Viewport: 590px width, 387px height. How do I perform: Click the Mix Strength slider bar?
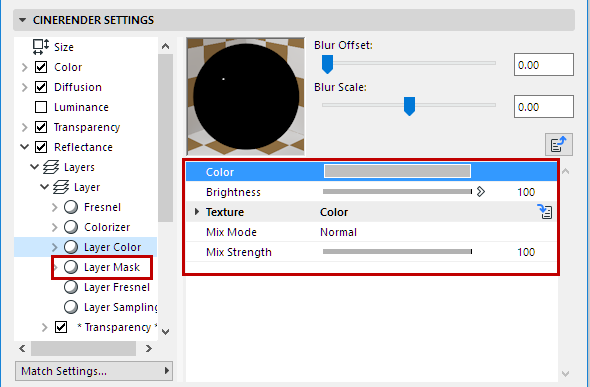click(x=397, y=252)
